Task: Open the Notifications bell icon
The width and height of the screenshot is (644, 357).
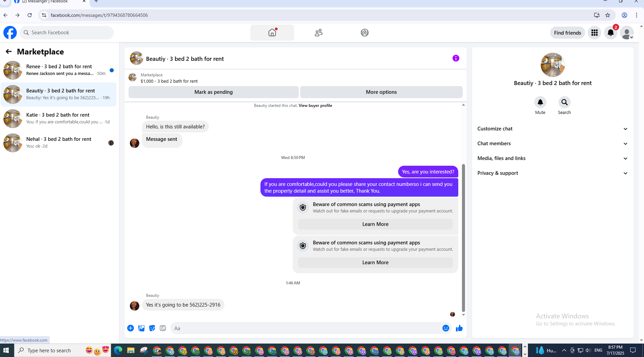Action: (610, 33)
